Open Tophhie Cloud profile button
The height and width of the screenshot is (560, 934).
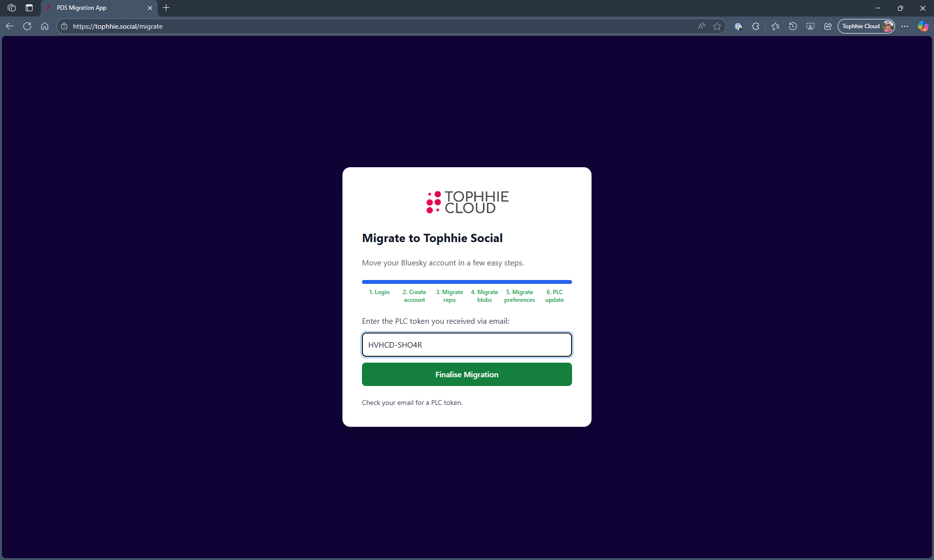[x=866, y=26]
